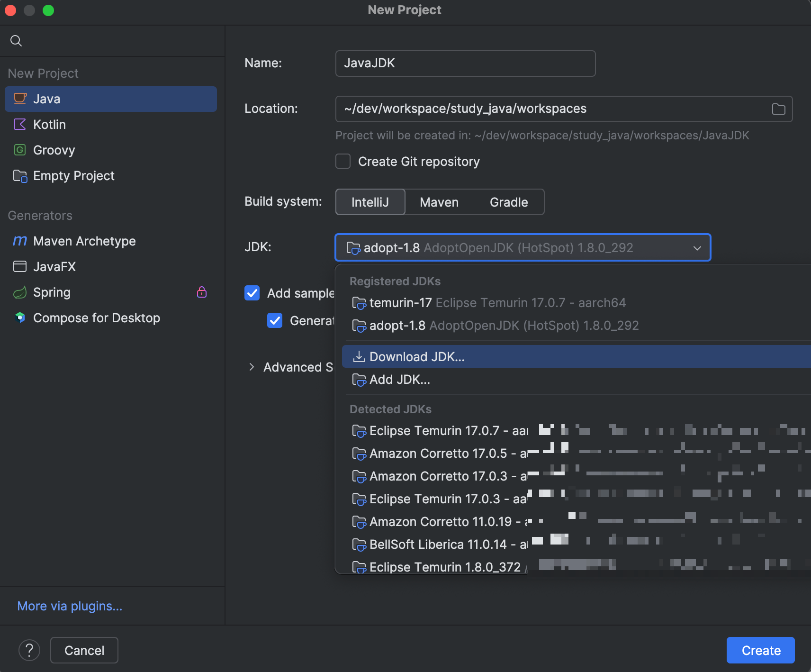
Task: Choose Empty Project in the sidebar
Action: [x=111, y=176]
